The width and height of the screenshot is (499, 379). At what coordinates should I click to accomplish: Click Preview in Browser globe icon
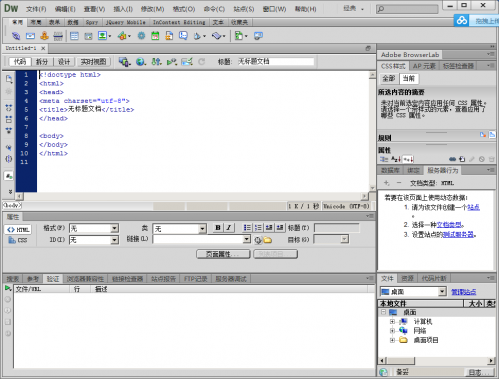point(140,62)
